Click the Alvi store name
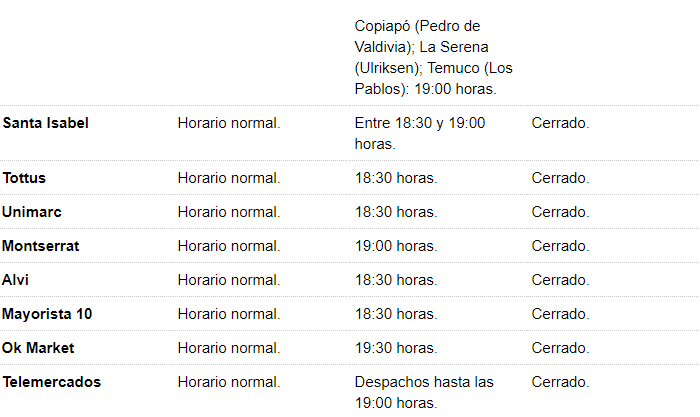This screenshot has height=417, width=700. [16, 280]
